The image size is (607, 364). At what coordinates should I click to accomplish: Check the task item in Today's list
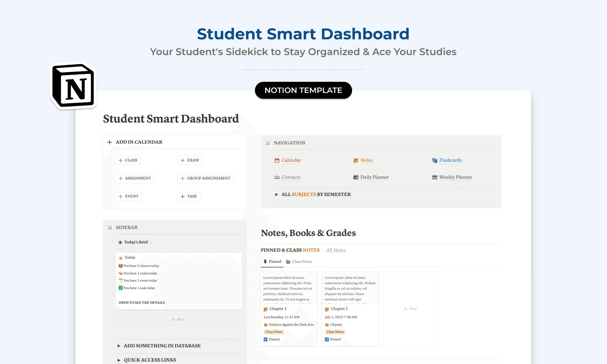[120, 288]
